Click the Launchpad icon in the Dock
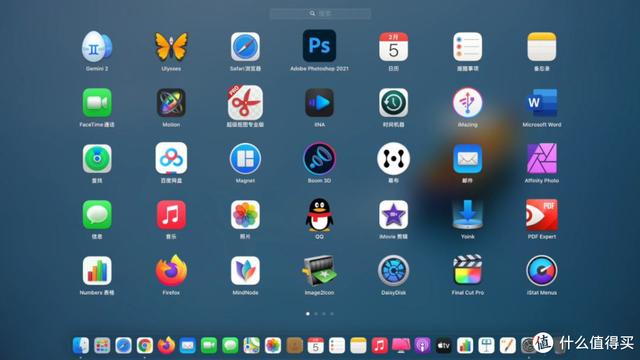 102,346
